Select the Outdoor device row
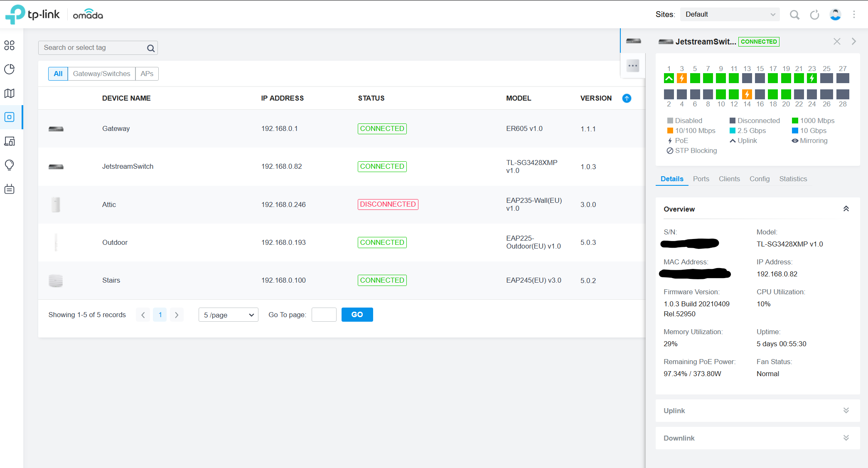The width and height of the screenshot is (868, 468). click(342, 242)
